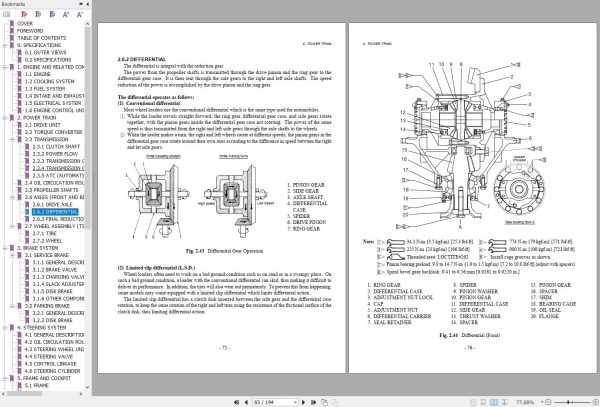Click the gray bookmark flag icon
Viewport: 600px width, 407px height.
(x=38, y=15)
